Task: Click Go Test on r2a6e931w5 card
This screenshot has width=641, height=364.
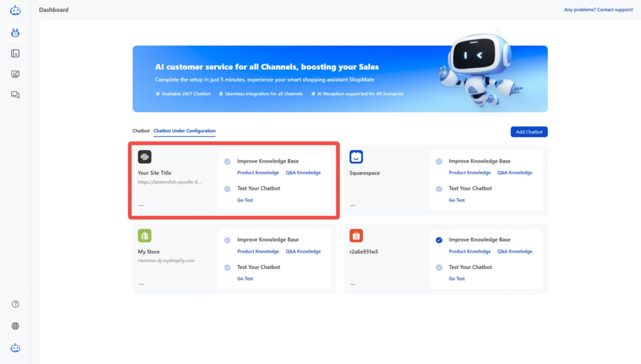Action: 456,278
